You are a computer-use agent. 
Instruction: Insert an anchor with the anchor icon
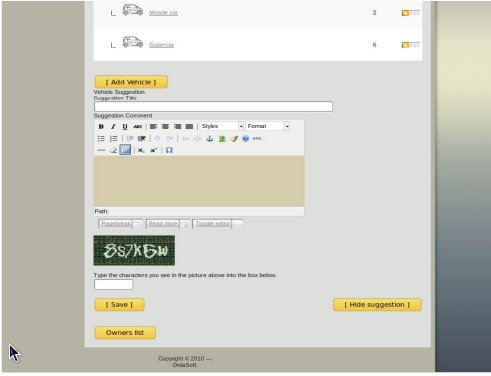(210, 139)
